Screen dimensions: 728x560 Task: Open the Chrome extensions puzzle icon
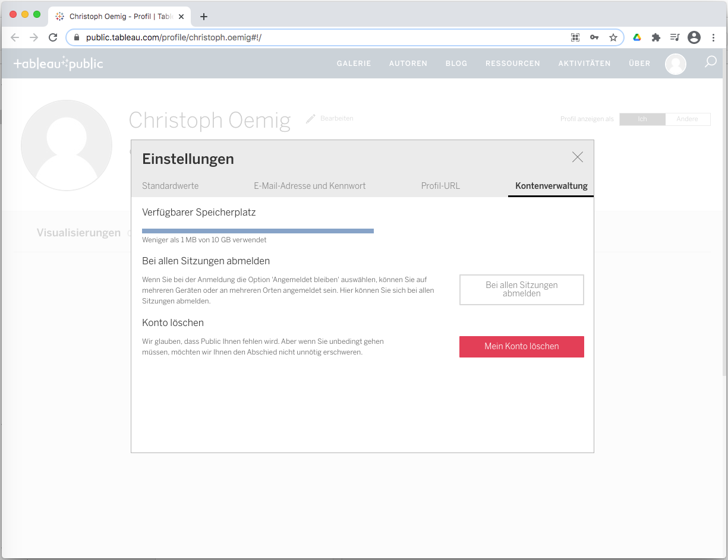click(655, 37)
